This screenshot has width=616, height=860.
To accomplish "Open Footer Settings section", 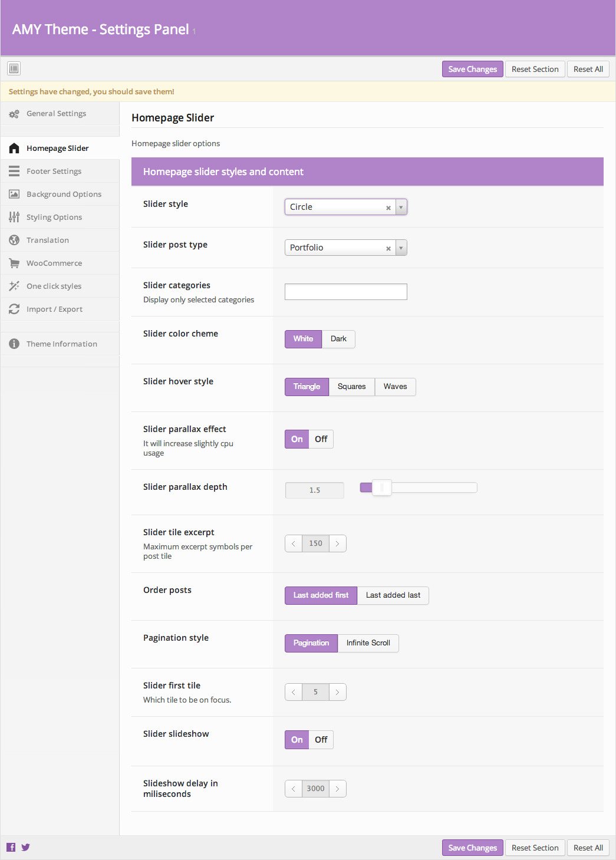I will (54, 172).
